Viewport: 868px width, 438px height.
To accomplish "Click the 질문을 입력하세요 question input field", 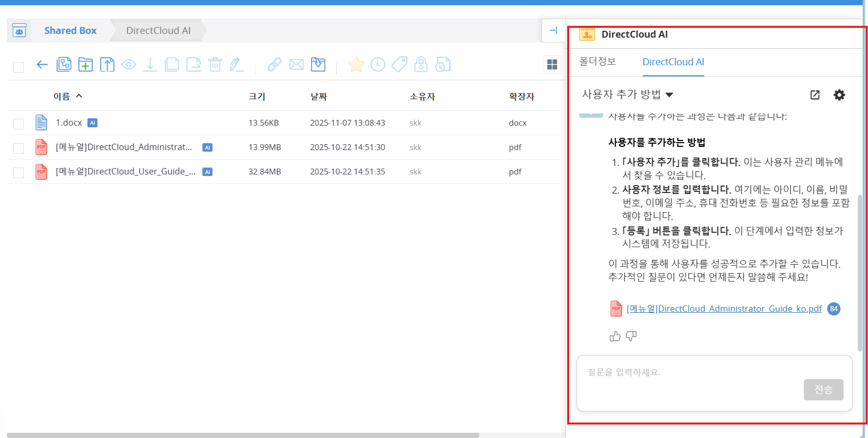I will coord(714,383).
